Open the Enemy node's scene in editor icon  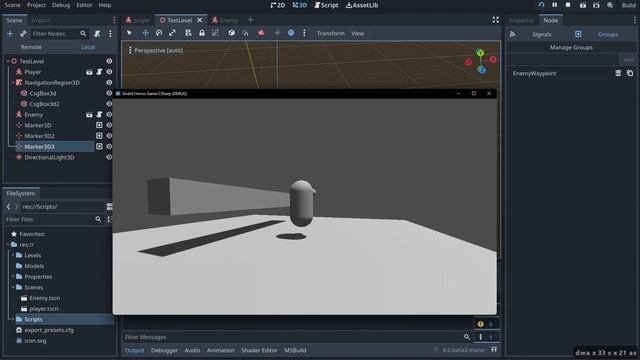pyautogui.click(x=89, y=115)
